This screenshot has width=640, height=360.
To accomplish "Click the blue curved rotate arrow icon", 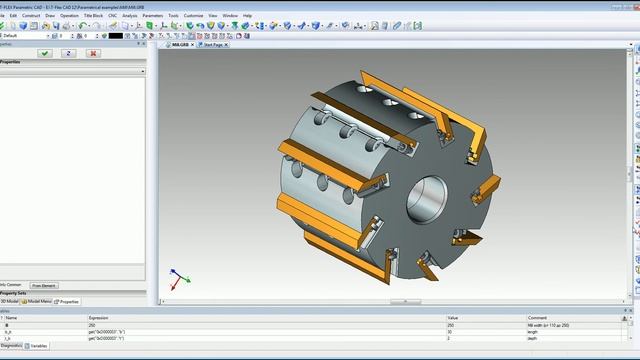I will click(x=200, y=26).
